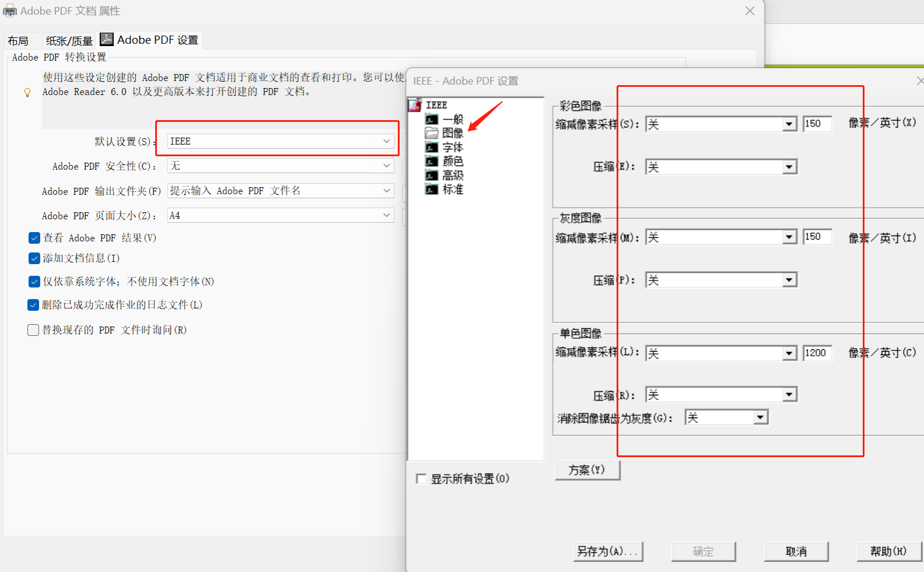Click the 取消 button
Image resolution: width=924 pixels, height=572 pixels.
[x=796, y=552]
